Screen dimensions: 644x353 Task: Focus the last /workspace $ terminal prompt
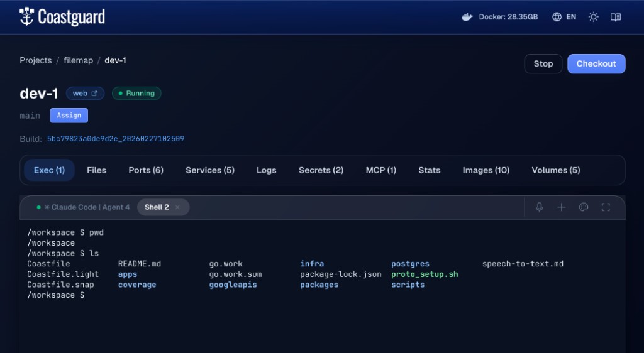(56, 295)
